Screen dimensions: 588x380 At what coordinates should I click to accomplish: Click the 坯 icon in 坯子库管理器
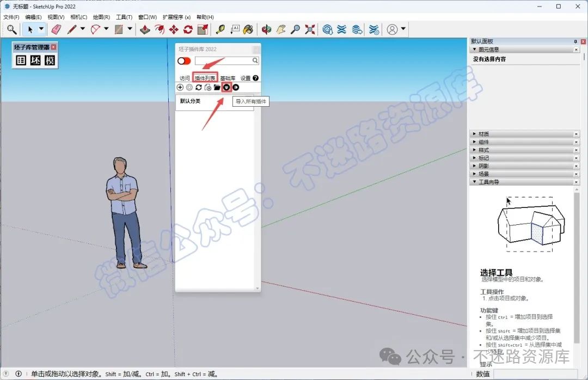[x=35, y=60]
